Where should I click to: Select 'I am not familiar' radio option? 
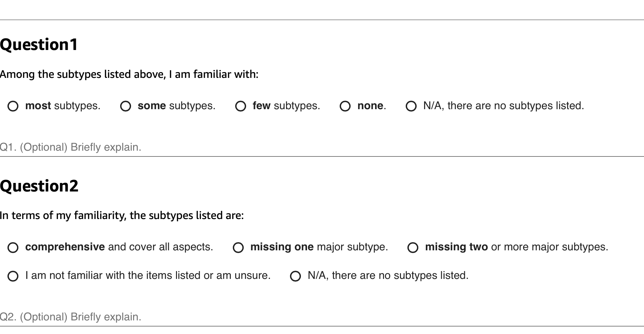[x=13, y=276]
